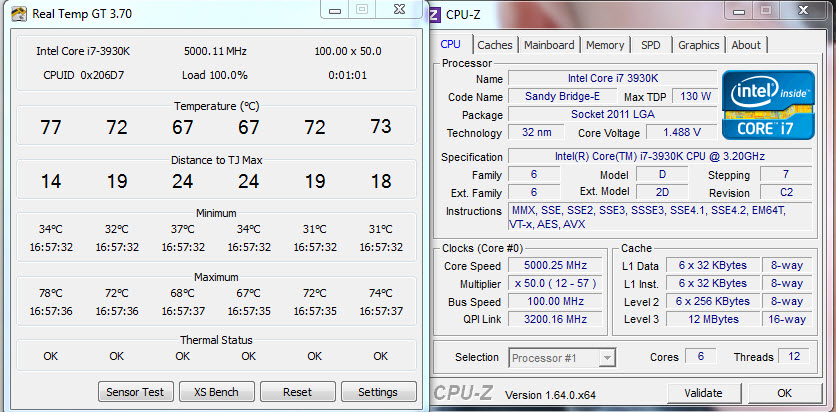
Task: Click the Code Name field Sandy Bridge-E
Action: pyautogui.click(x=562, y=96)
